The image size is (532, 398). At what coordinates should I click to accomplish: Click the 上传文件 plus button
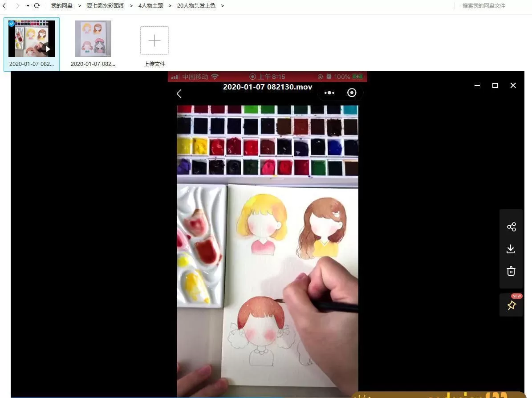(154, 41)
